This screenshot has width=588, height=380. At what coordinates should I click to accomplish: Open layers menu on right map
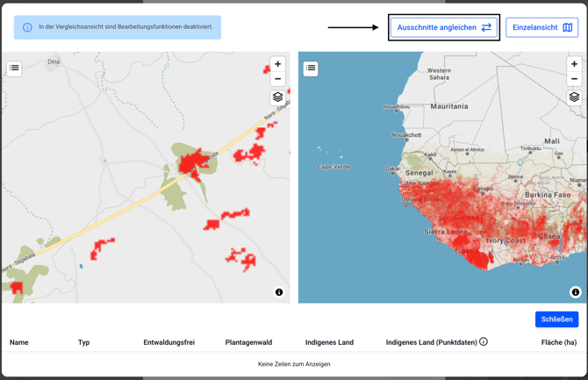[574, 97]
